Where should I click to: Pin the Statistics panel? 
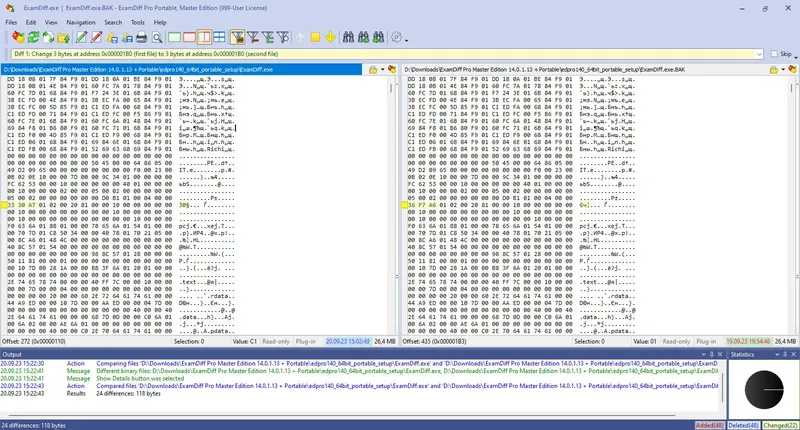coord(786,354)
